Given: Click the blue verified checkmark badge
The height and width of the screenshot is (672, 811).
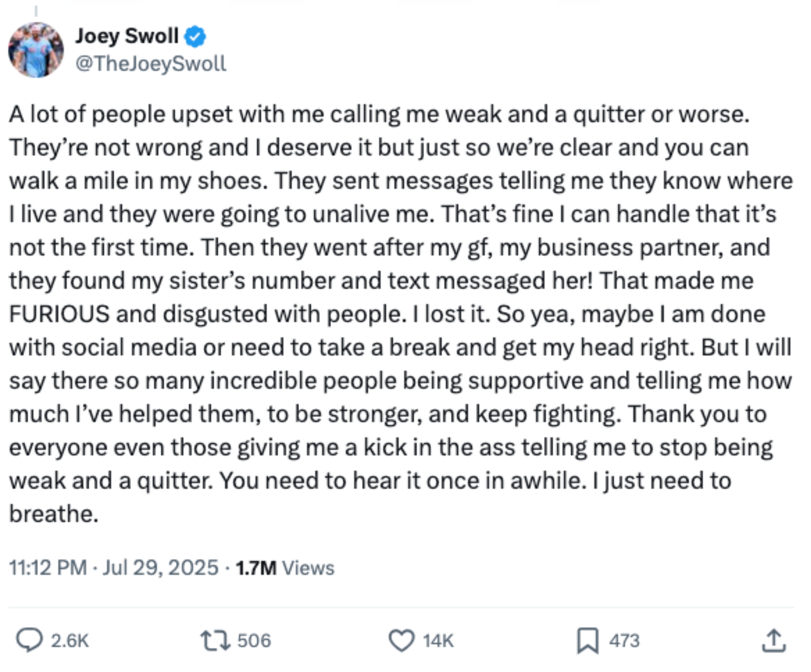Looking at the screenshot, I should click(195, 37).
